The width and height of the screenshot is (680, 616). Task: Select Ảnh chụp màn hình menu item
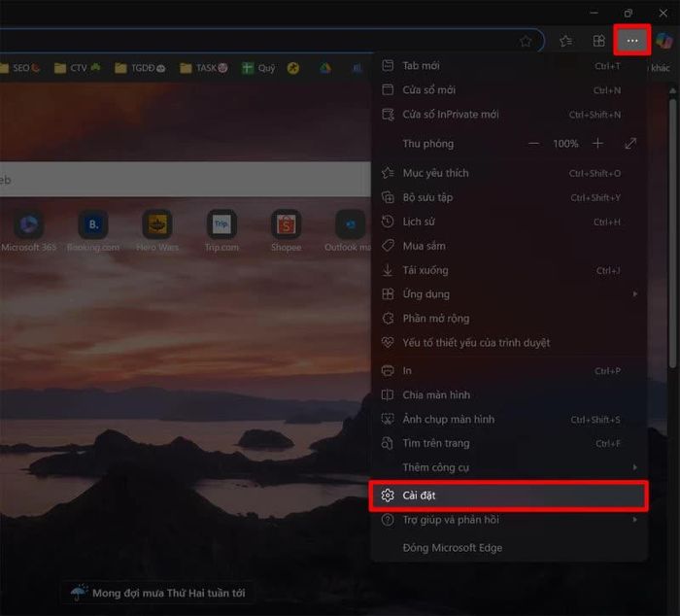[509, 420]
